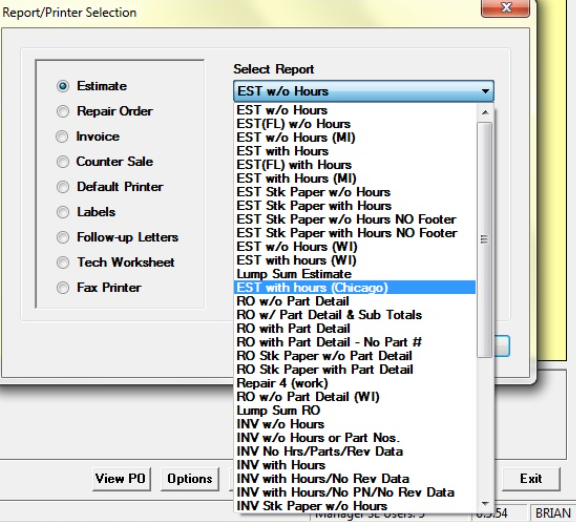
Task: Choose the Invoice radio option
Action: pos(62,136)
